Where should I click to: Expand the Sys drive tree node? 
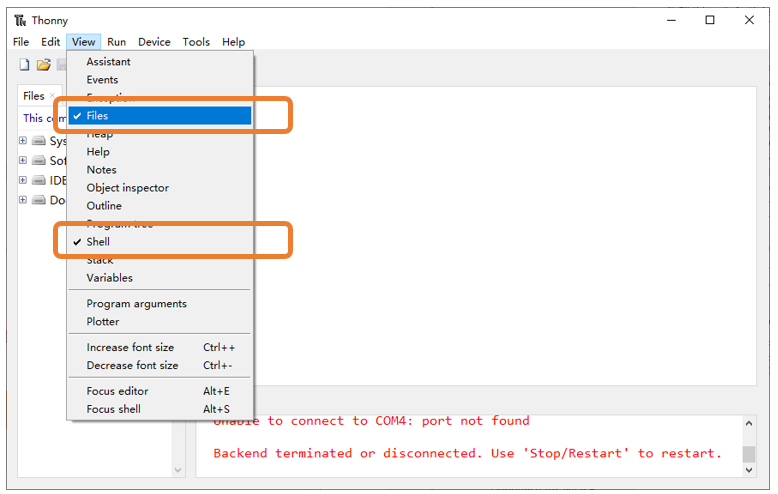pyautogui.click(x=23, y=140)
